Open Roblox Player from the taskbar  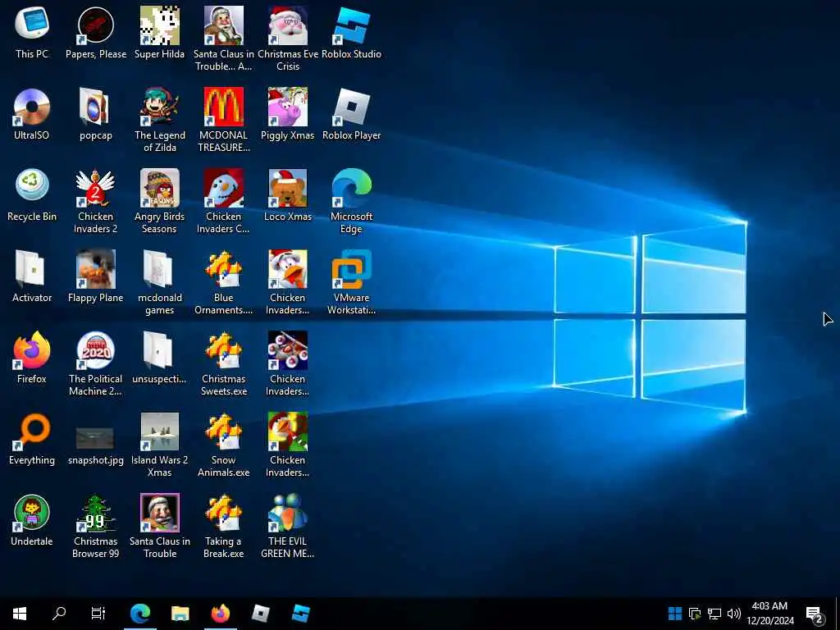pyautogui.click(x=260, y=614)
